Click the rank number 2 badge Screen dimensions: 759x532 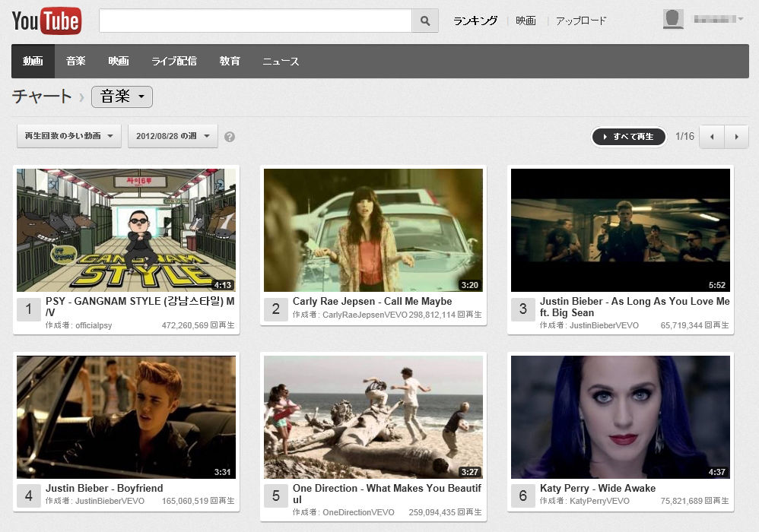(276, 309)
